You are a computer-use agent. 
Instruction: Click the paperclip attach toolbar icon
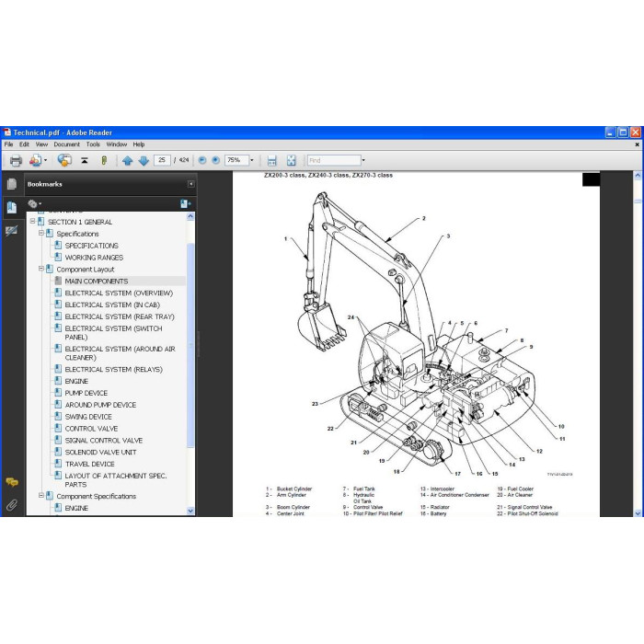pos(104,160)
